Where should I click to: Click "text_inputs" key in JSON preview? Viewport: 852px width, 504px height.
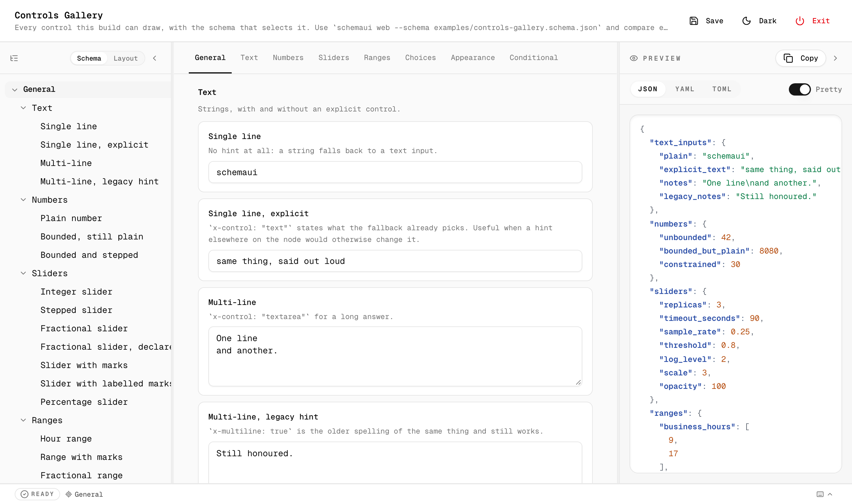(x=680, y=142)
